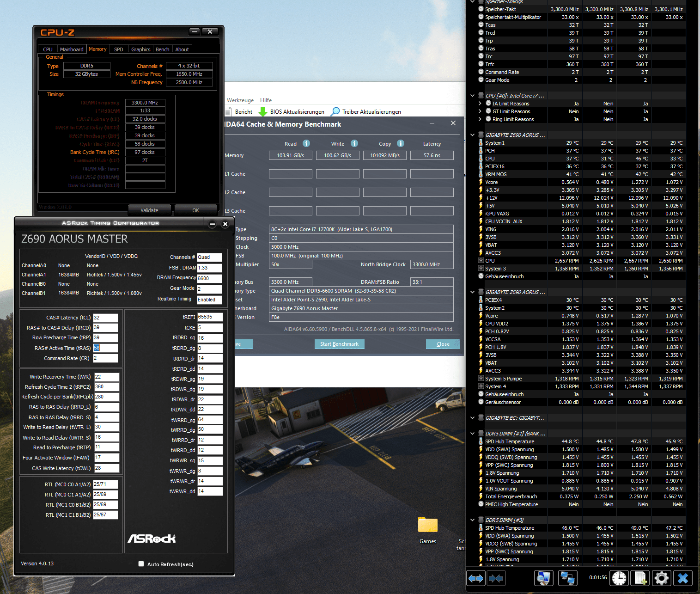Click the Command Rate sensor icon
This screenshot has height=594, width=700.
pos(481,72)
